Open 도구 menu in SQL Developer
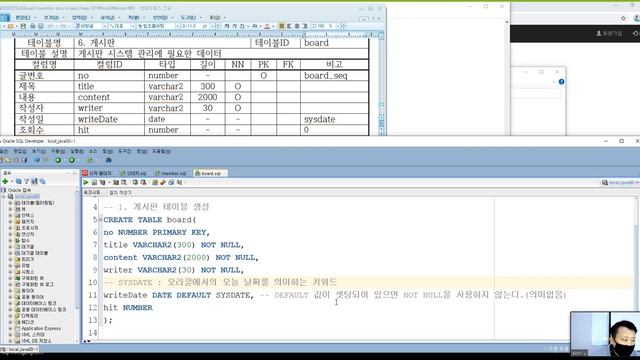The height and width of the screenshot is (360, 640). click(124, 151)
